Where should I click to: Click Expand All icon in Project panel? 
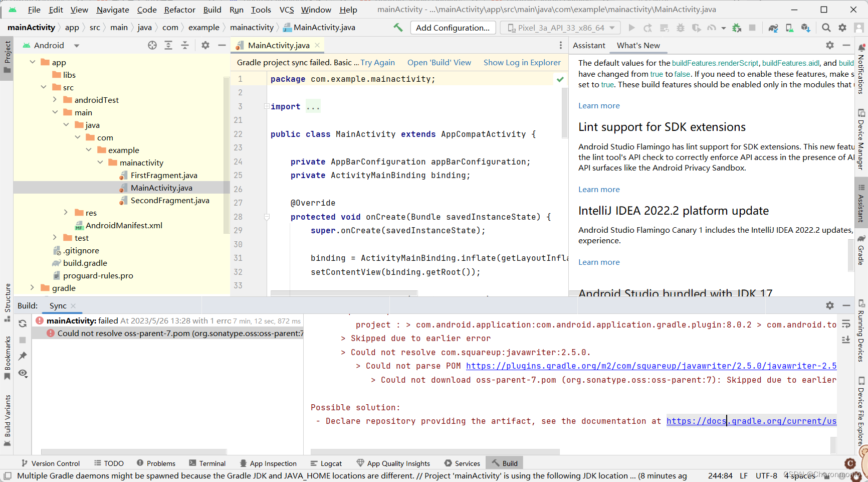168,45
